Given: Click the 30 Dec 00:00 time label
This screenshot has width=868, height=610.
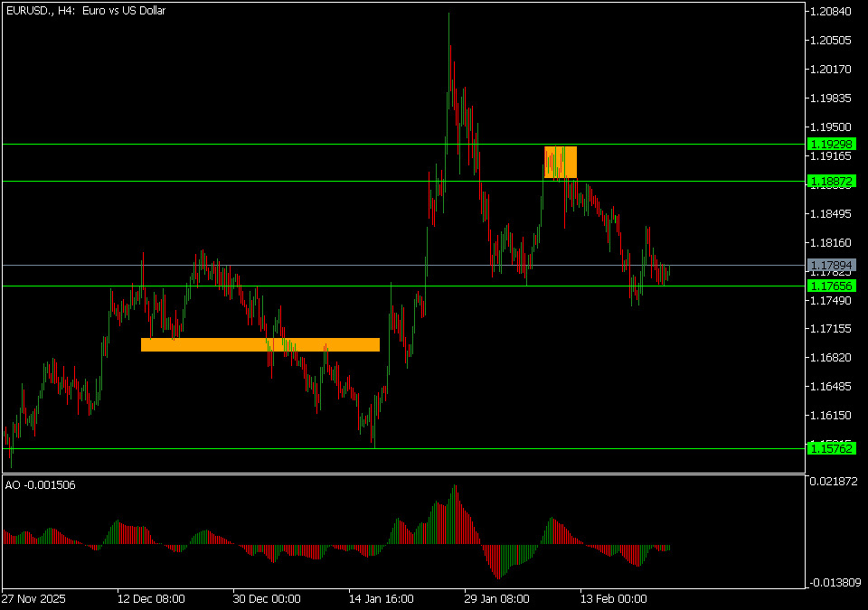Looking at the screenshot, I should click(267, 598).
